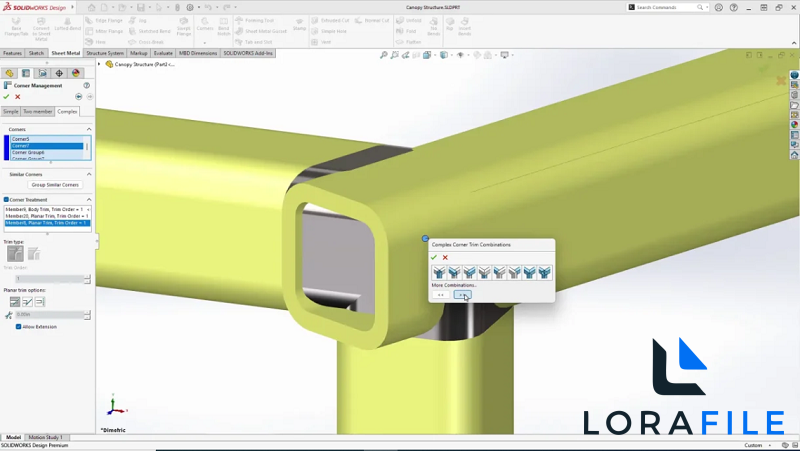
Task: Choose the last trim combination thumbnail
Action: tap(545, 272)
